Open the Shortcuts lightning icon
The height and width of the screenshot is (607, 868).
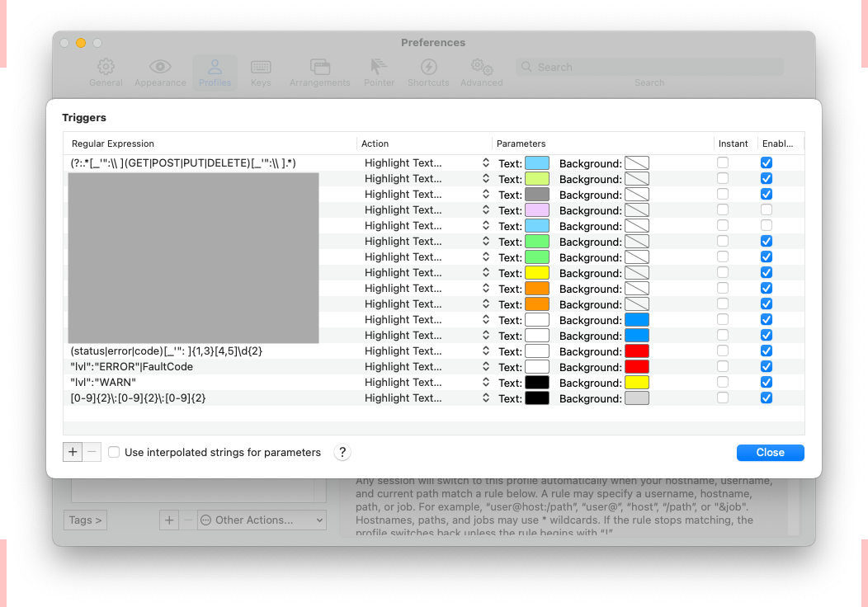[x=428, y=67]
